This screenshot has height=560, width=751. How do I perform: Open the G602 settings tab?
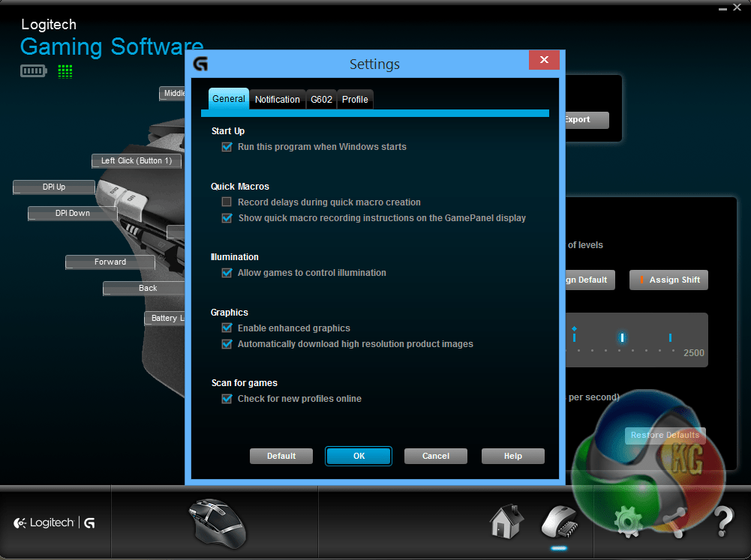(321, 99)
